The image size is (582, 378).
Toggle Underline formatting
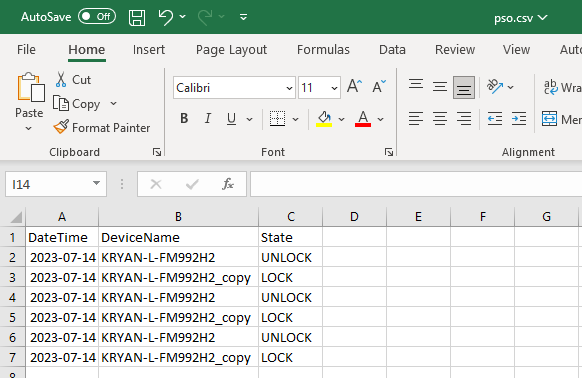click(231, 119)
